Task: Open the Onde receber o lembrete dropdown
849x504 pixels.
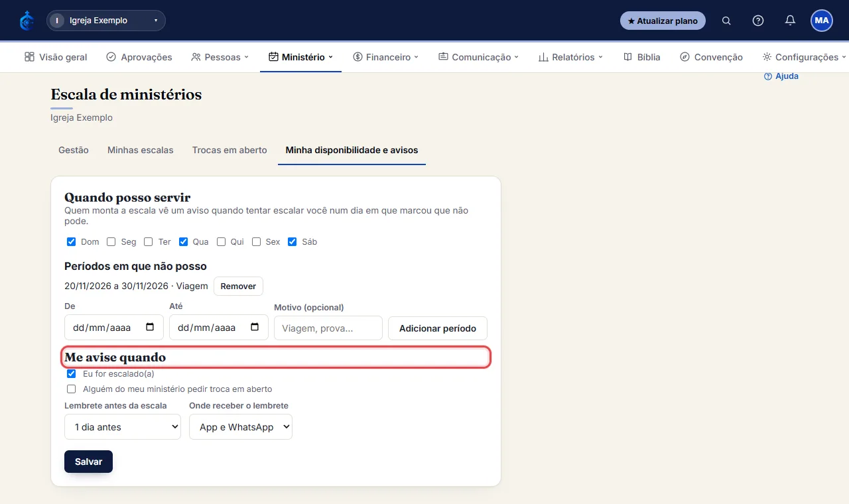Action: [241, 427]
